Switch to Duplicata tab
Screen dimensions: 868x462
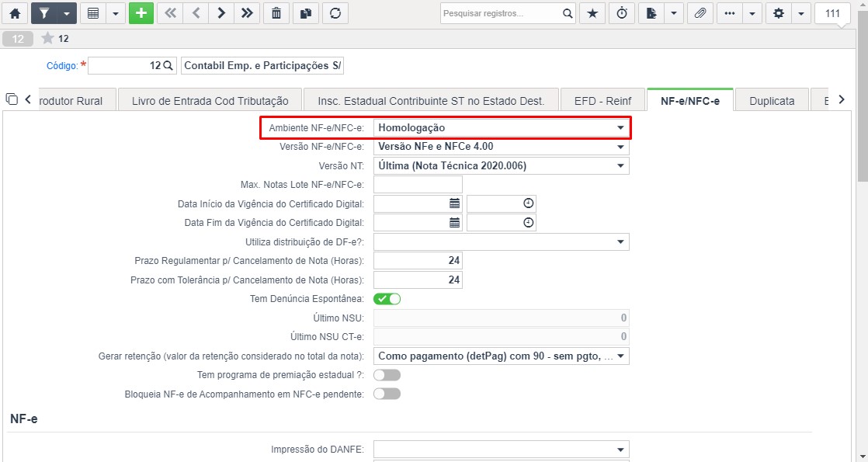[x=772, y=101]
